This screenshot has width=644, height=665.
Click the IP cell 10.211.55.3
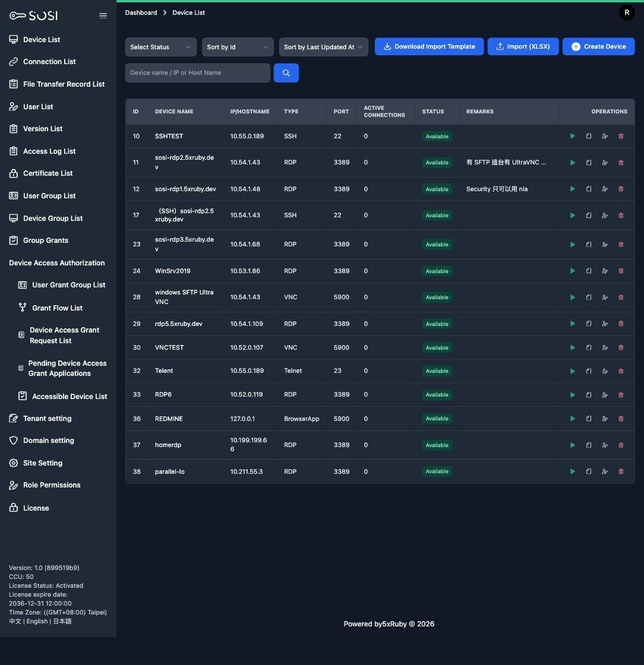pos(246,471)
